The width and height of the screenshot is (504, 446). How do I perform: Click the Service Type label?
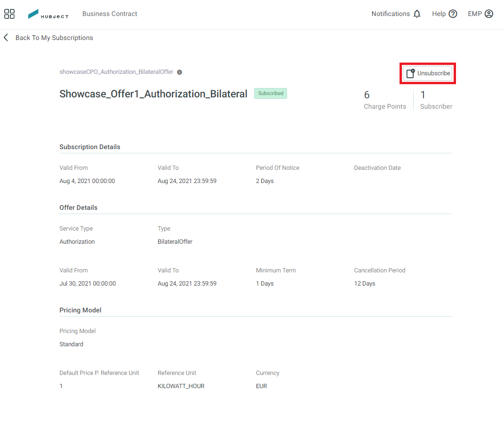pos(76,229)
